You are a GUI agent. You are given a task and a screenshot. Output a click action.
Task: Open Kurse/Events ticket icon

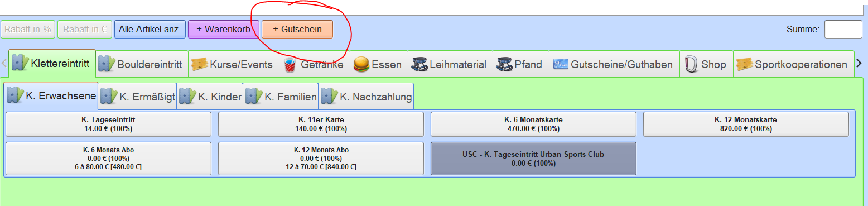(199, 65)
